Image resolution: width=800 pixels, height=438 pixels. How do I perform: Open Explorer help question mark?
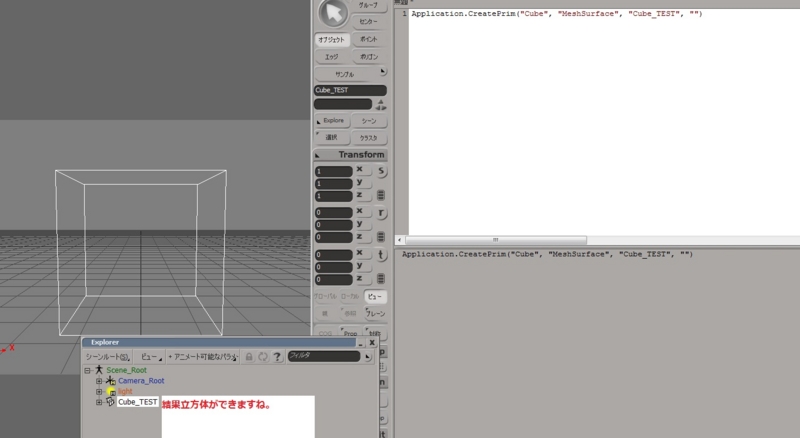click(277, 357)
